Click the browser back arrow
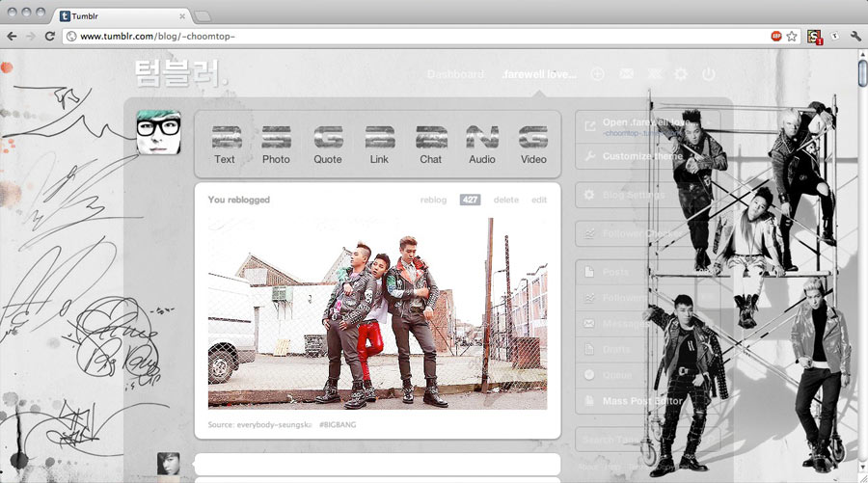 pyautogui.click(x=12, y=37)
